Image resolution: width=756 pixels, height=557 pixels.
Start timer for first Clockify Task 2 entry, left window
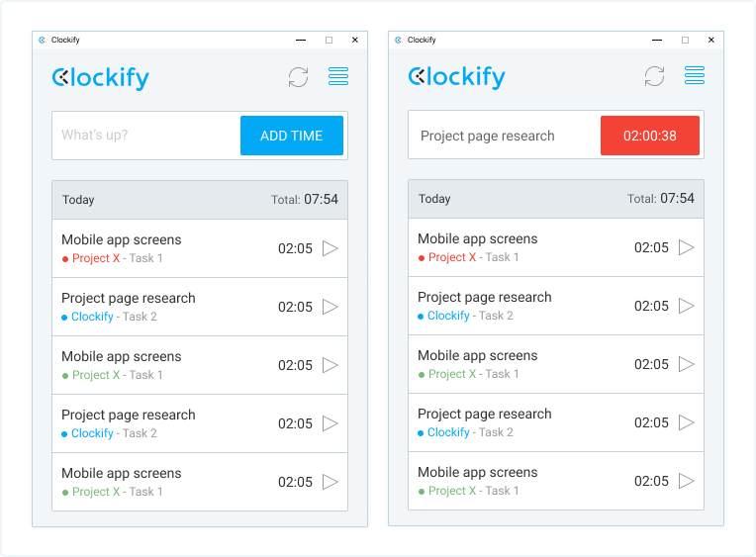[x=331, y=307]
